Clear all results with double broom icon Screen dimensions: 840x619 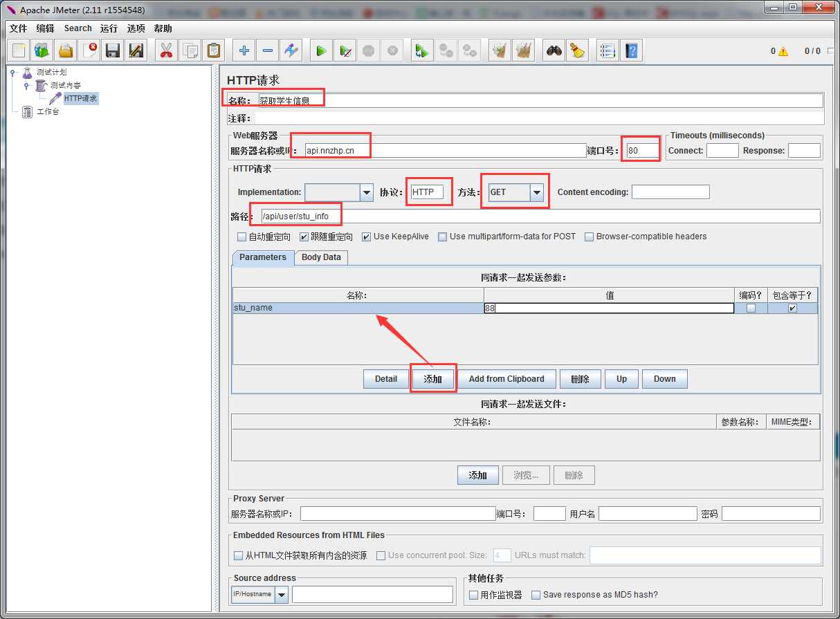click(x=523, y=50)
